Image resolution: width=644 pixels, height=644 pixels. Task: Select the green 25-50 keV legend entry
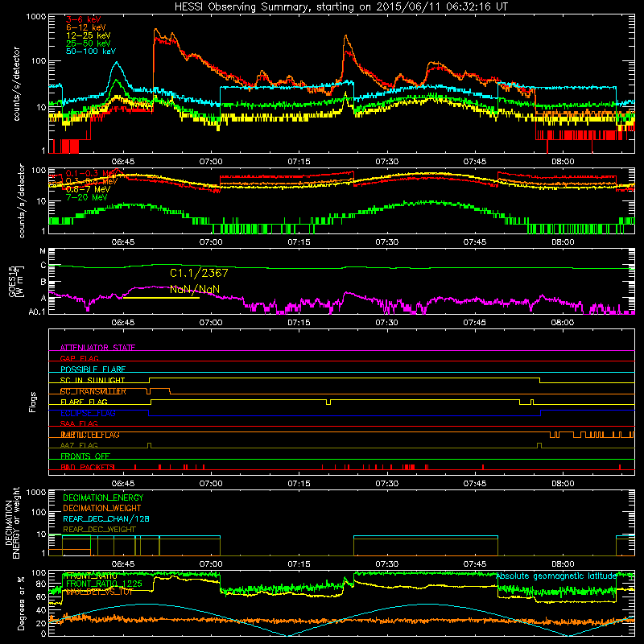pos(89,43)
